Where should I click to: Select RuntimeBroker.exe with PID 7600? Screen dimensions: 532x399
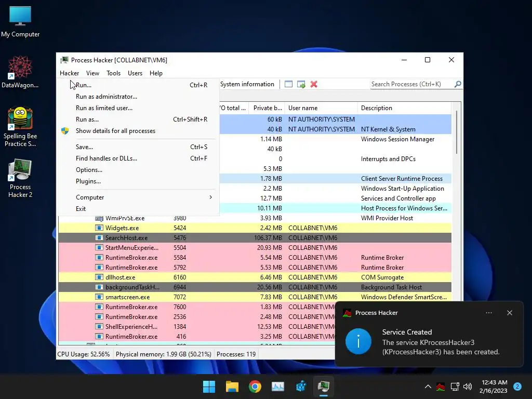(197, 307)
